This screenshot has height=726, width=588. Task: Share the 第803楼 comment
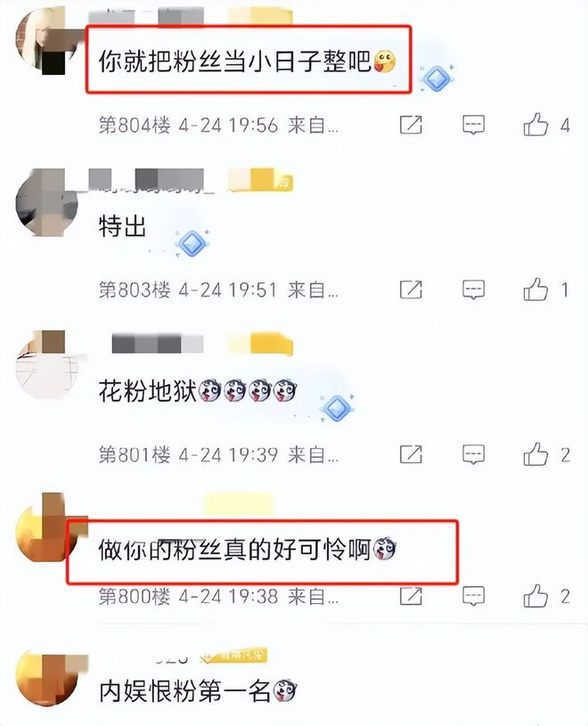point(411,290)
